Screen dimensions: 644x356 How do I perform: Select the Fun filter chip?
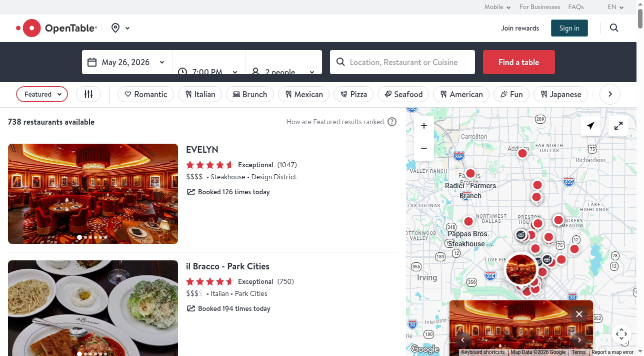click(x=511, y=94)
